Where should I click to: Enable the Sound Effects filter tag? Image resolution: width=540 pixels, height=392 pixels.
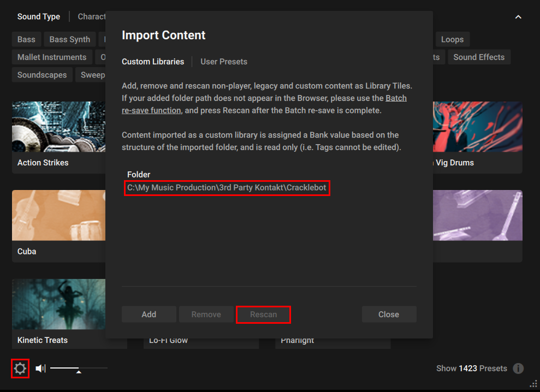point(479,57)
